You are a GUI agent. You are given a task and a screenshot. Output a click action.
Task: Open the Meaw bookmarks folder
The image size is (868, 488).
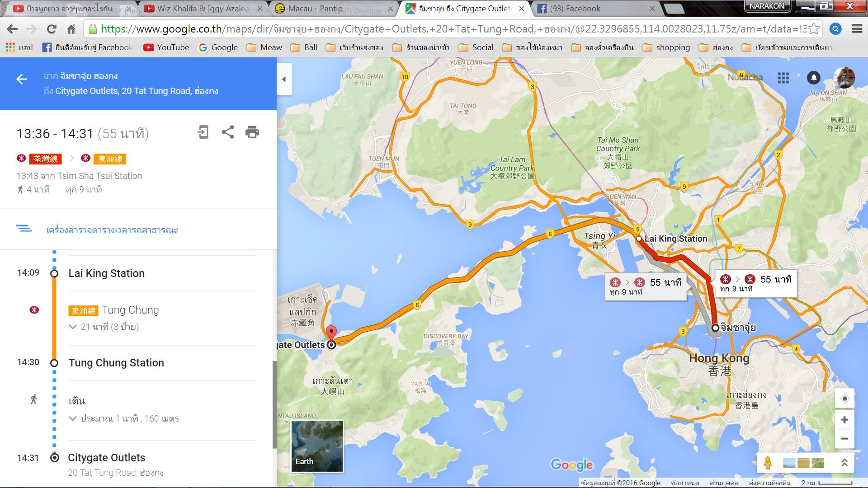coord(264,47)
